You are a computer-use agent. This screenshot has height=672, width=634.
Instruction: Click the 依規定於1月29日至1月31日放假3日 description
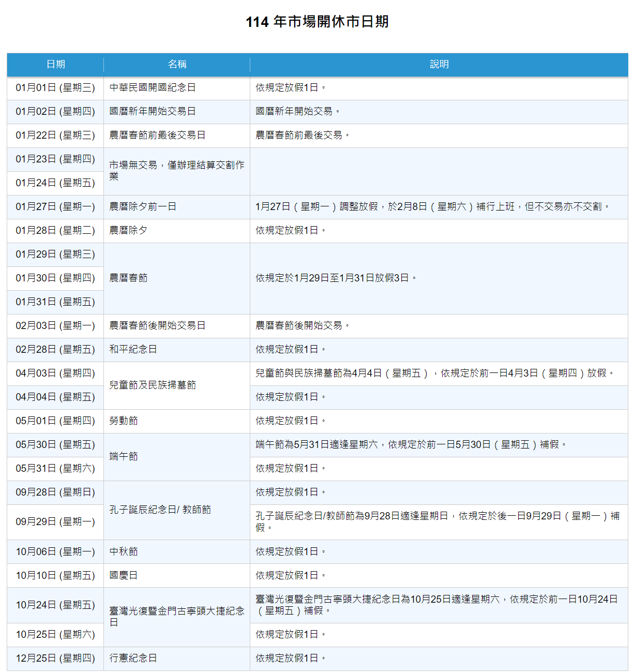[336, 278]
